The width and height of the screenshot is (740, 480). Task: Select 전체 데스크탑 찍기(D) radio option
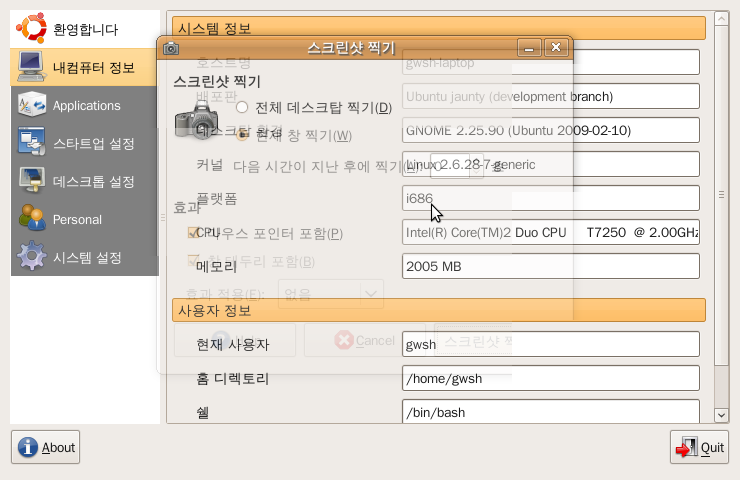[314, 108]
